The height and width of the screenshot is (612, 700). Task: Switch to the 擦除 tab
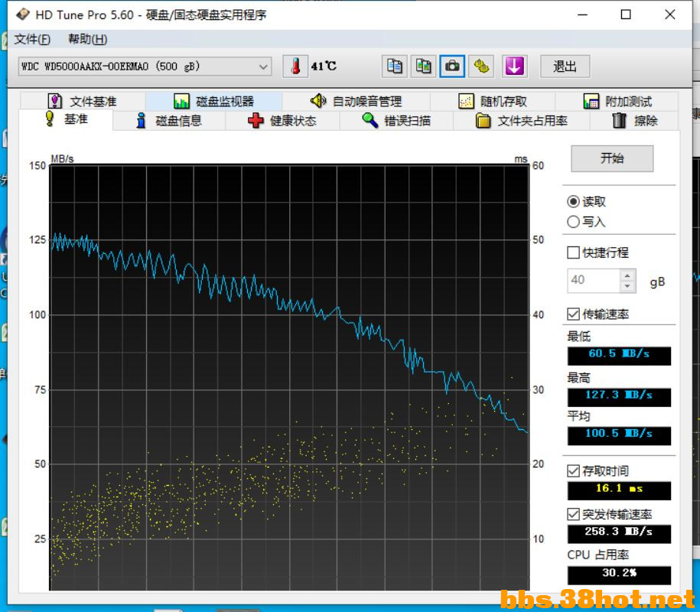[634, 121]
